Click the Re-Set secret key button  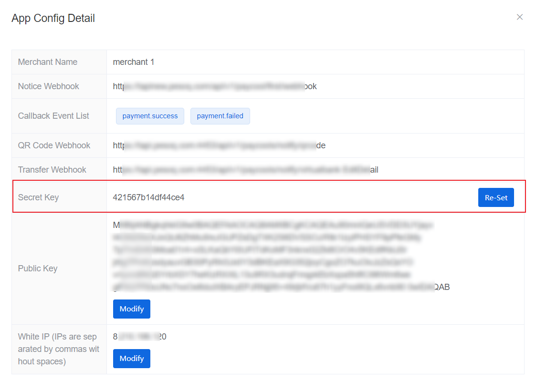click(496, 197)
